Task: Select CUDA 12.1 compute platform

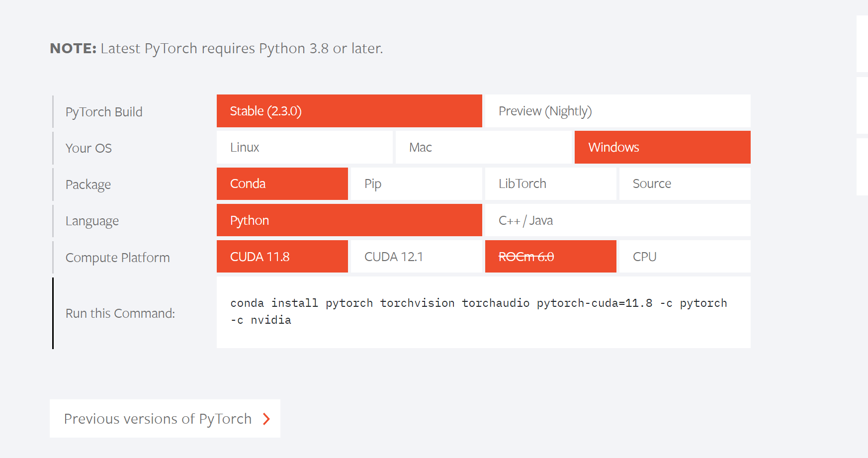Action: (x=417, y=257)
